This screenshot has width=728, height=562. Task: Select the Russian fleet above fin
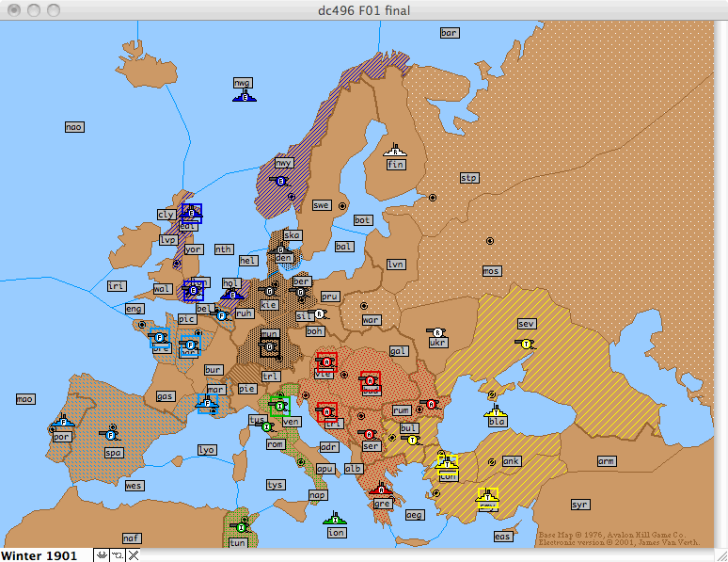pos(395,151)
